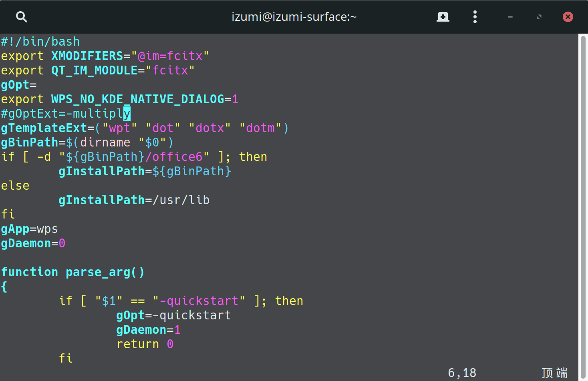Restore or maximize the terminal window
This screenshot has height=381, width=588.
pos(539,17)
